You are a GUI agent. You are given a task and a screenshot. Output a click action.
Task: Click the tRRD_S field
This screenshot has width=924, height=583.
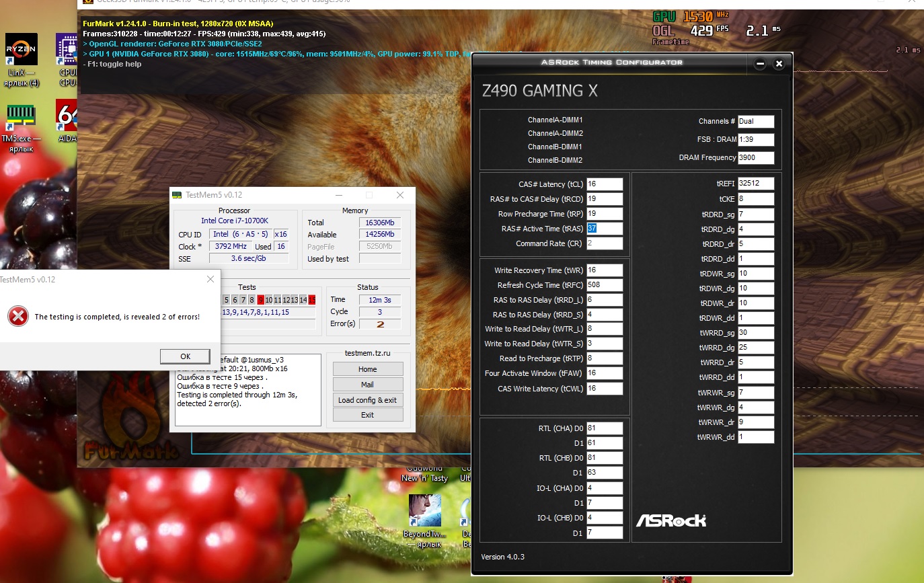[x=605, y=315]
